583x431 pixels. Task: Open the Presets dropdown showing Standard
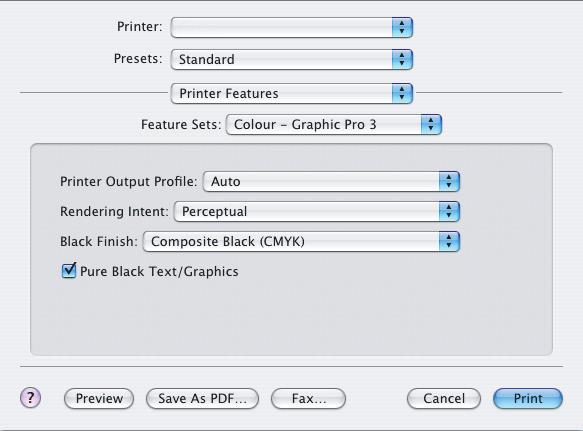click(x=292, y=59)
